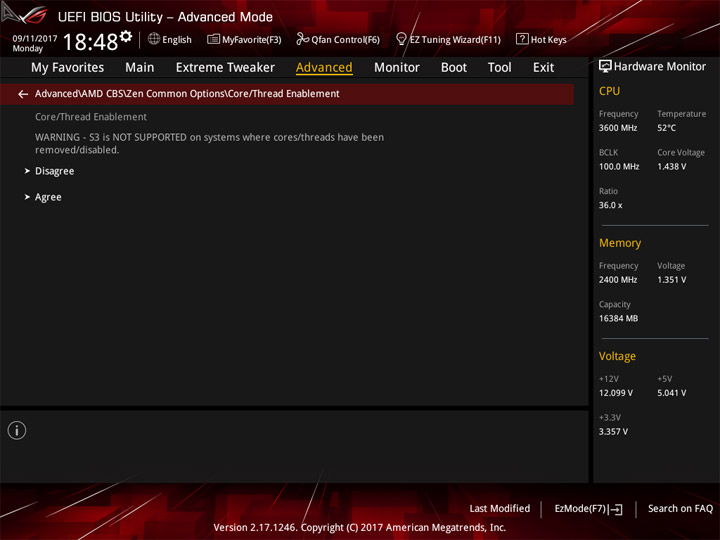The height and width of the screenshot is (540, 720).
Task: Expand the Disagree arrow
Action: (x=27, y=171)
